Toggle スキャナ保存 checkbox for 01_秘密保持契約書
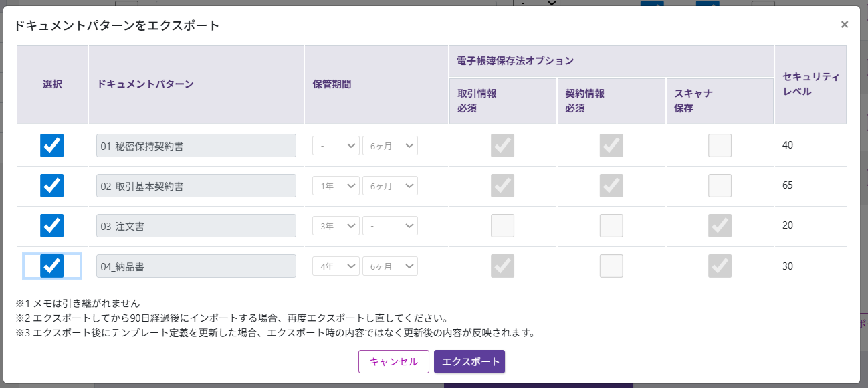Screen dimensions: 868x388 (x=720, y=145)
